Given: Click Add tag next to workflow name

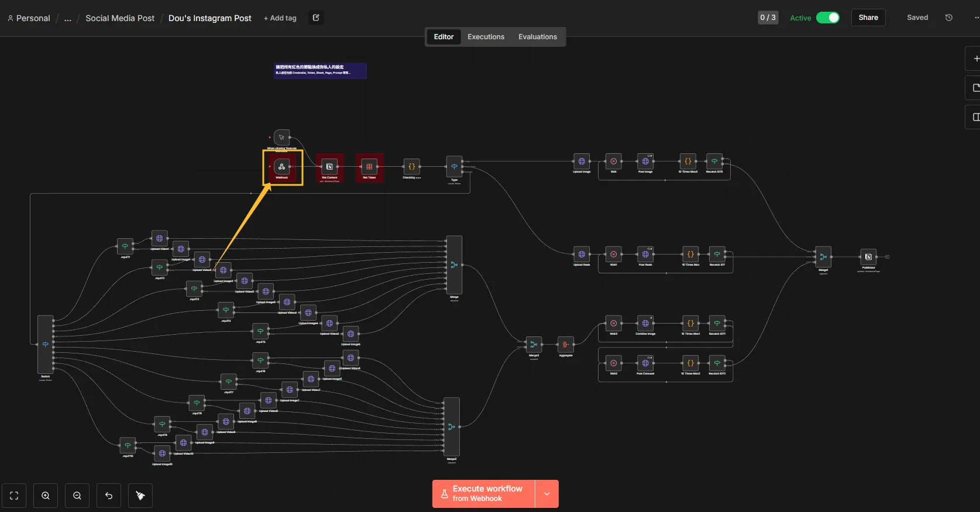Looking at the screenshot, I should [280, 18].
